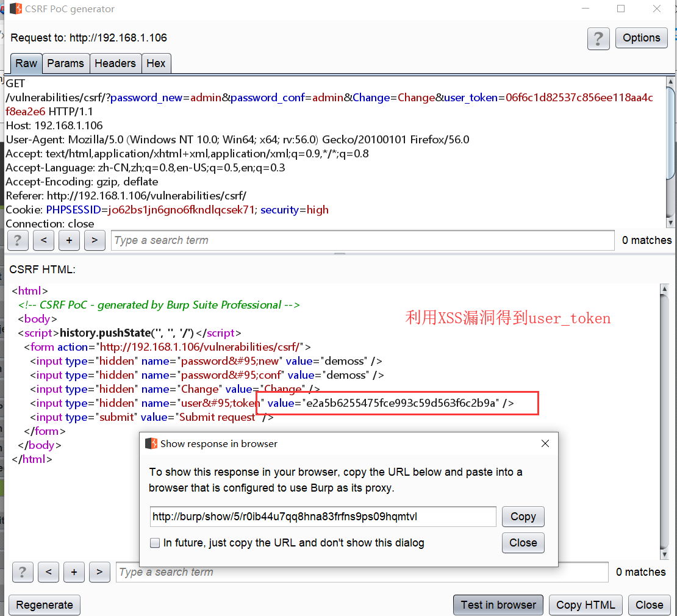This screenshot has width=677, height=616.
Task: Click the history.pushState script line
Action: click(x=129, y=333)
